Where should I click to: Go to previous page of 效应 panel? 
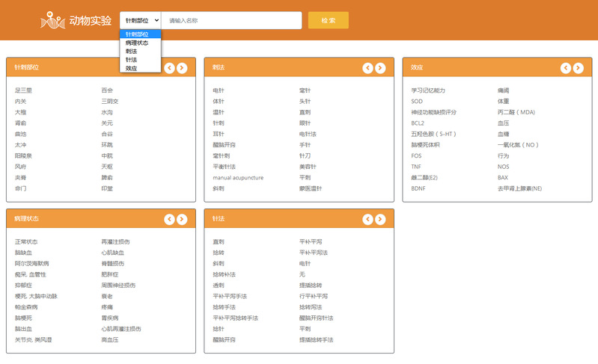[x=566, y=68]
